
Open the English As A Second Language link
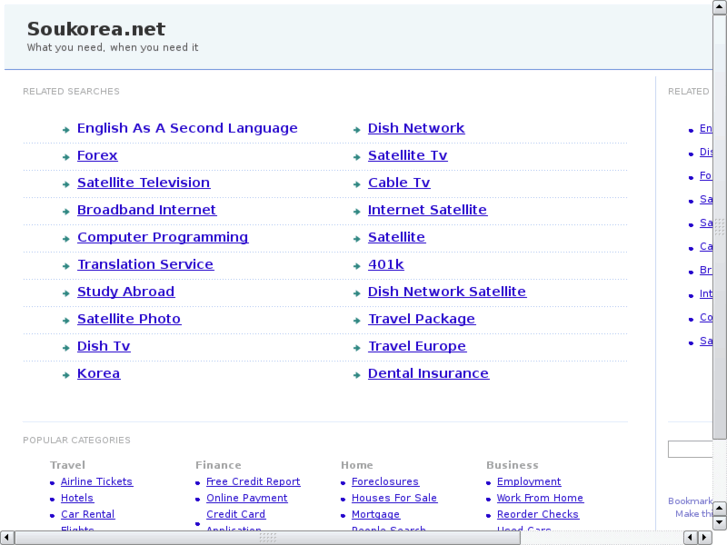[187, 128]
